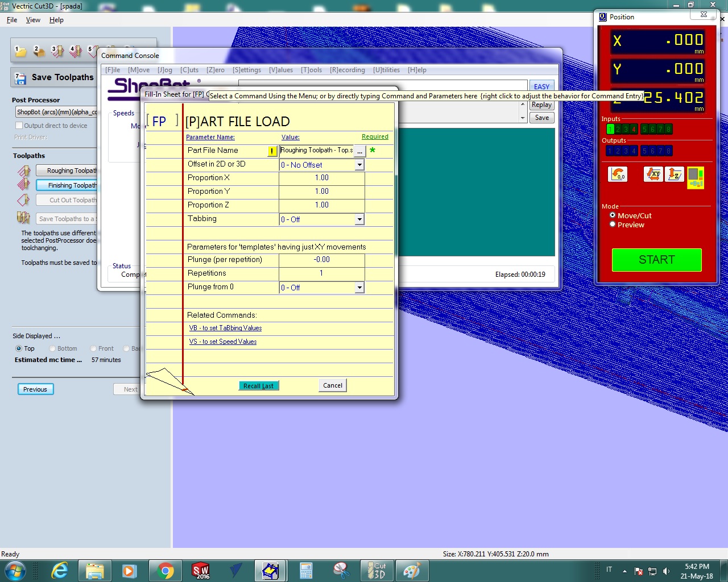Viewport: 728px width, 582px height.
Task: Click the Repetitions value field
Action: [322, 273]
